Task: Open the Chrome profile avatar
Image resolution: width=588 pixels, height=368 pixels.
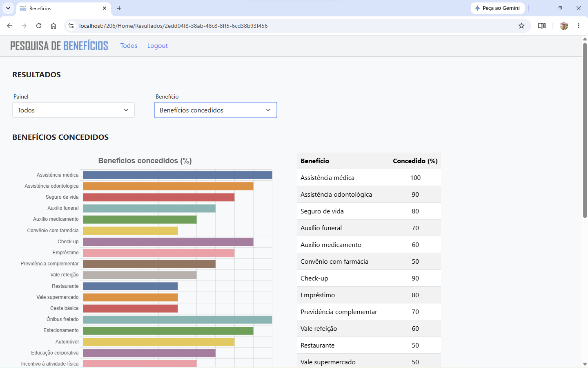Action: (x=564, y=26)
